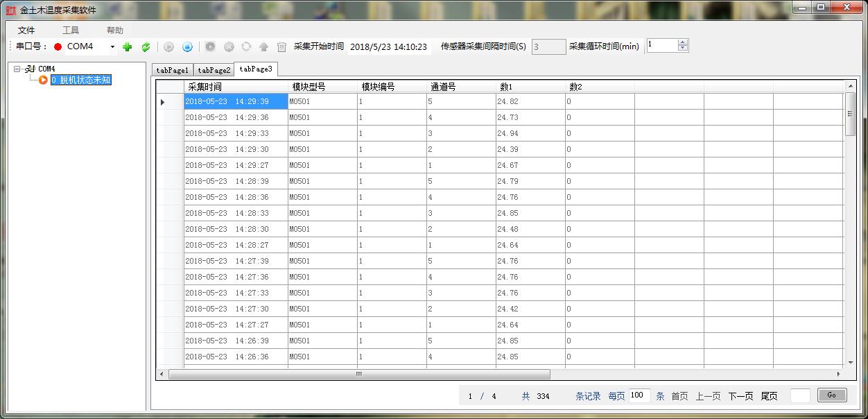The height and width of the screenshot is (419, 868).
Task: Increase the 采集循环时间 spinner value
Action: point(683,42)
